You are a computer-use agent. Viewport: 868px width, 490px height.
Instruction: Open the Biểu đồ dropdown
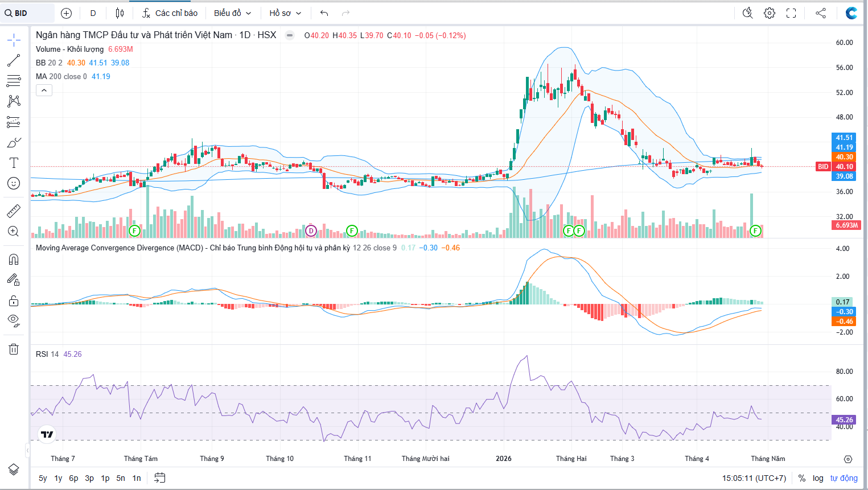tap(232, 13)
